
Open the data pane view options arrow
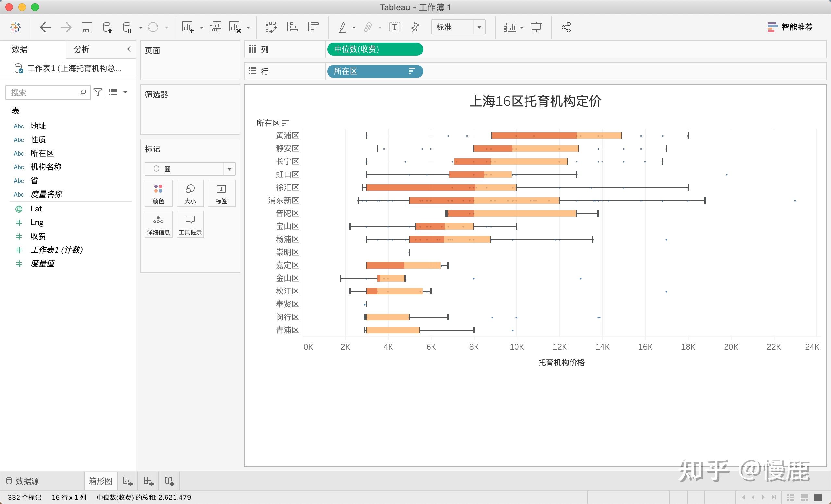point(125,92)
